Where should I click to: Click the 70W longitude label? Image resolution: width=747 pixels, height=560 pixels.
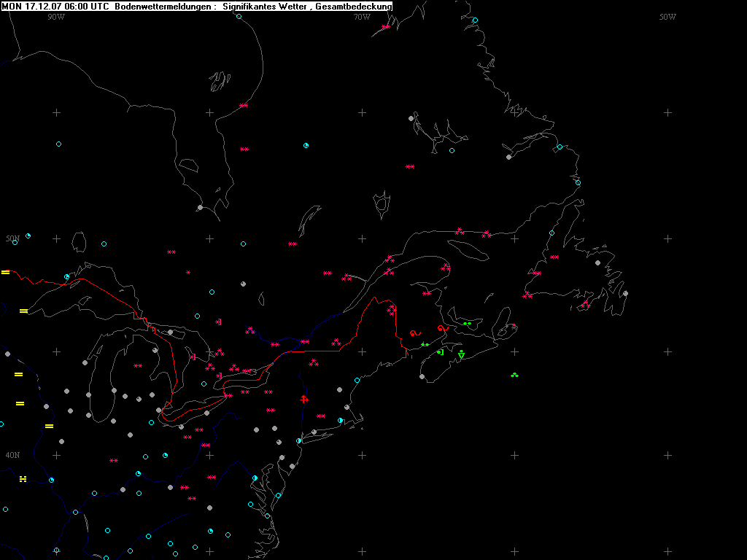pyautogui.click(x=361, y=16)
